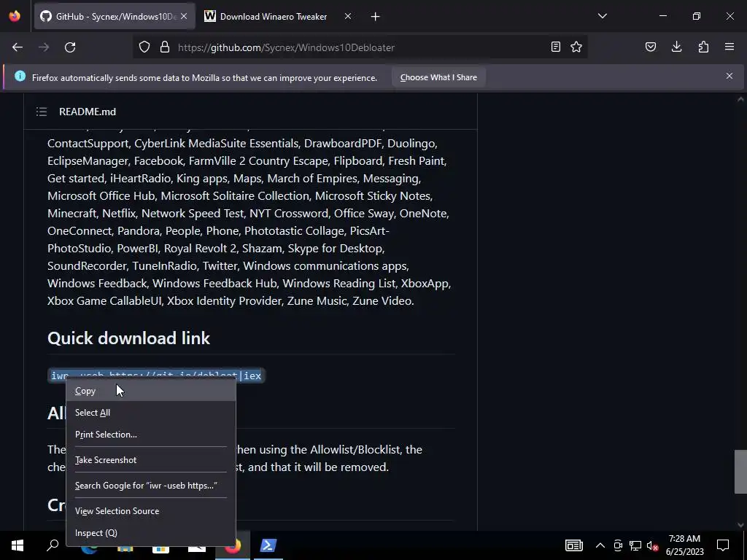Screen dimensions: 747x560
Task: Choose Print Selection in context menu
Action: click(x=150, y=435)
